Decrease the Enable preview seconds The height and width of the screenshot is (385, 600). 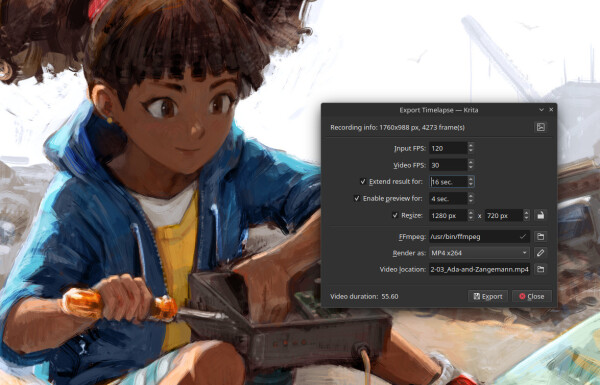pyautogui.click(x=471, y=201)
